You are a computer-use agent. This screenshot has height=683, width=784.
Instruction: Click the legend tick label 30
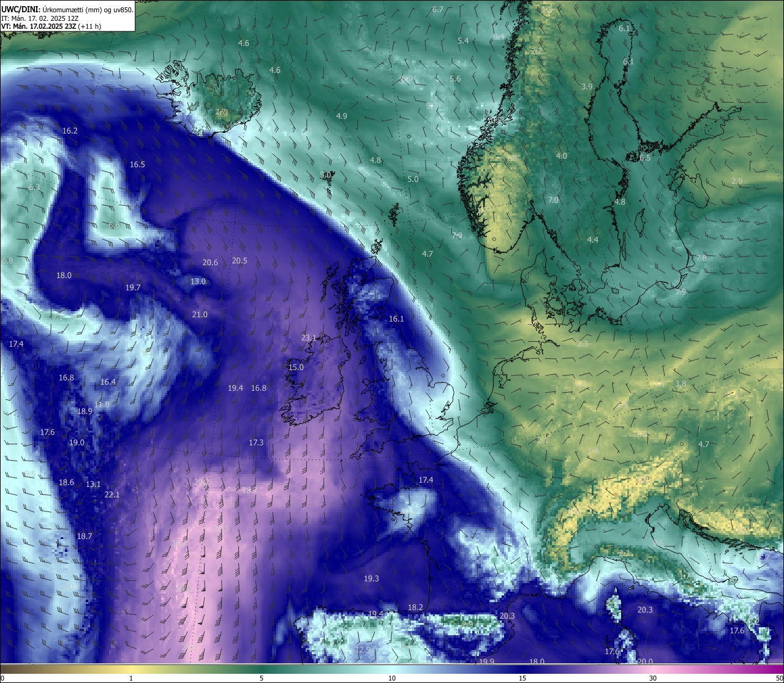pyautogui.click(x=653, y=678)
